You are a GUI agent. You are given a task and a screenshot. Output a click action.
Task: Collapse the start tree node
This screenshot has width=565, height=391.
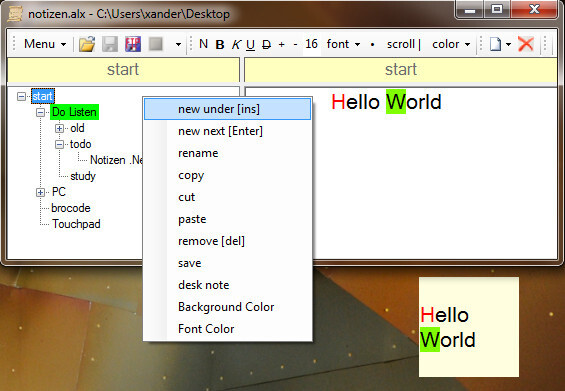click(22, 96)
